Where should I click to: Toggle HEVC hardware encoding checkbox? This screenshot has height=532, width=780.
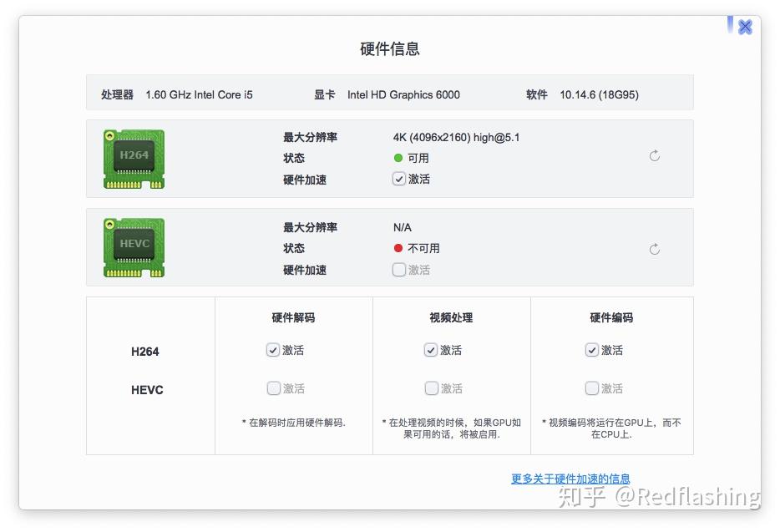pos(591,388)
